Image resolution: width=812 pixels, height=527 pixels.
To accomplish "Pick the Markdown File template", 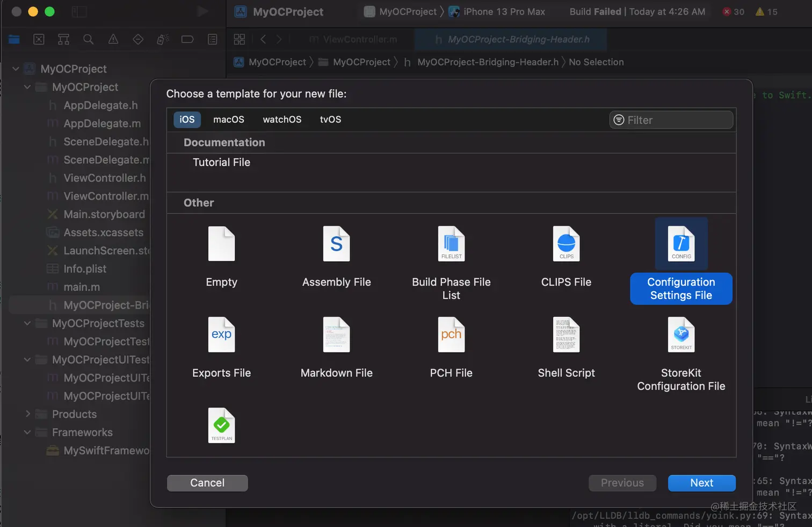I will [x=337, y=348].
